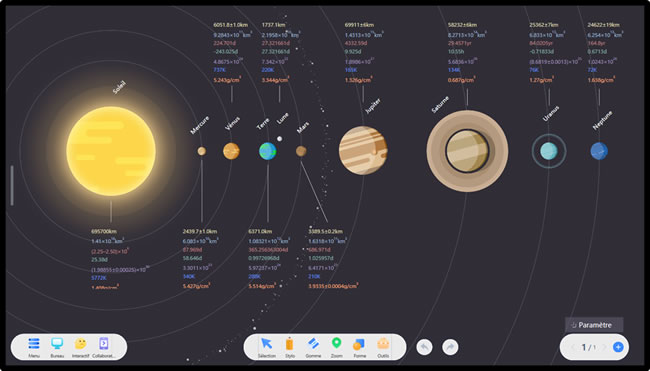Redo with the forward arrow button
This screenshot has height=371, width=650.
click(x=450, y=347)
